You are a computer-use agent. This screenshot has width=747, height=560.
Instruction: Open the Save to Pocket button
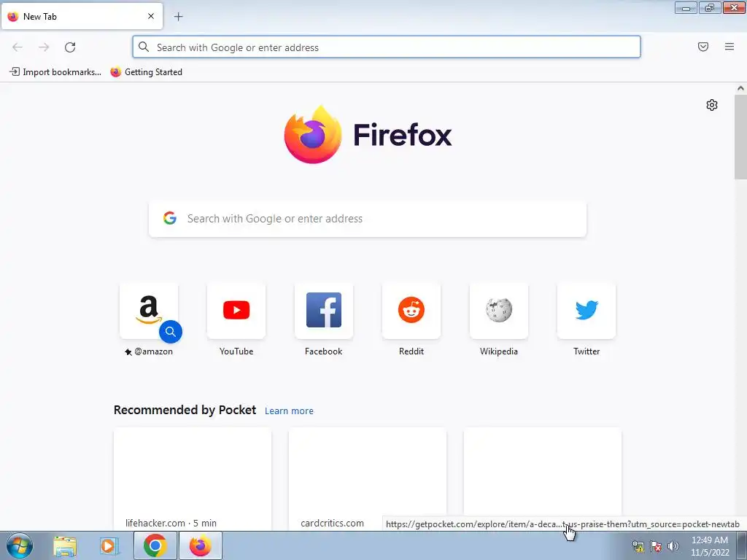tap(703, 47)
